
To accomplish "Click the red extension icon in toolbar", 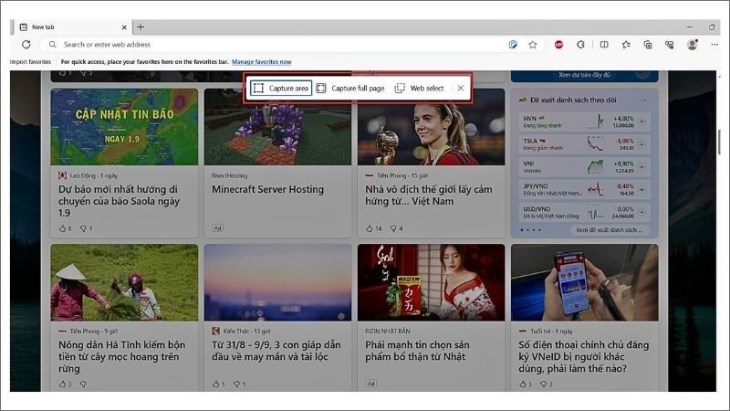I will 559,45.
